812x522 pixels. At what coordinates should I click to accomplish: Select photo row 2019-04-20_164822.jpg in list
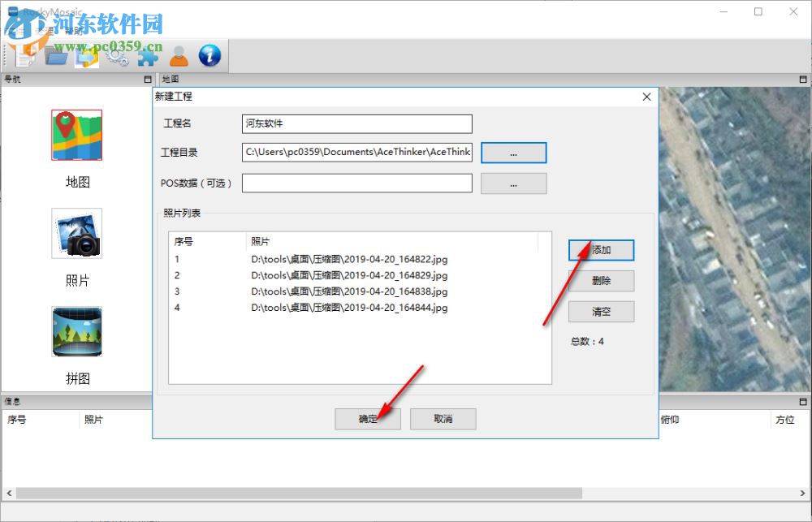[349, 259]
